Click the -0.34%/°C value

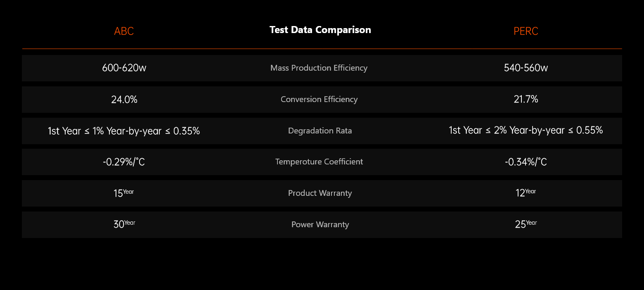pos(526,162)
